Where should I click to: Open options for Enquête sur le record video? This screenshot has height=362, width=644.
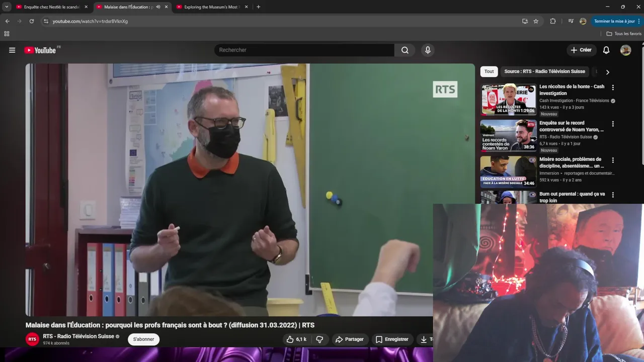click(613, 124)
